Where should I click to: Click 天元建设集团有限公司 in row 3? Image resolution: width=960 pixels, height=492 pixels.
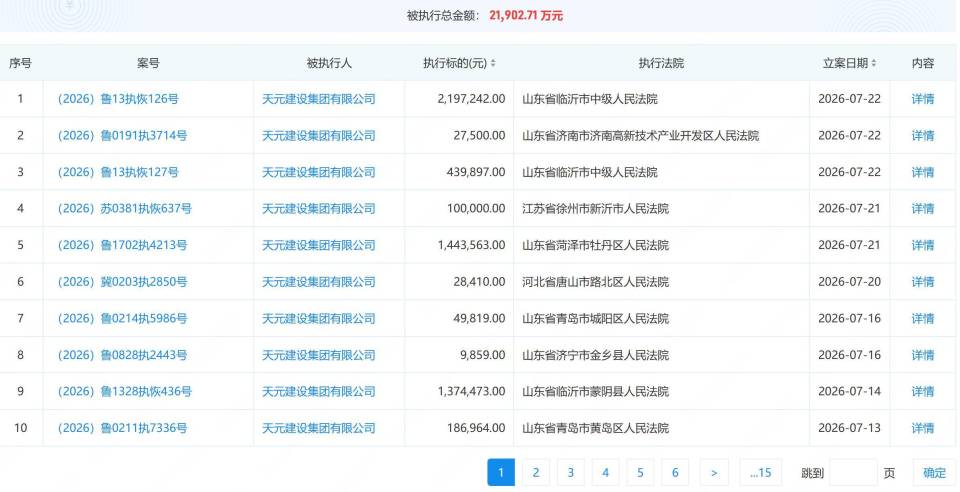coord(318,172)
